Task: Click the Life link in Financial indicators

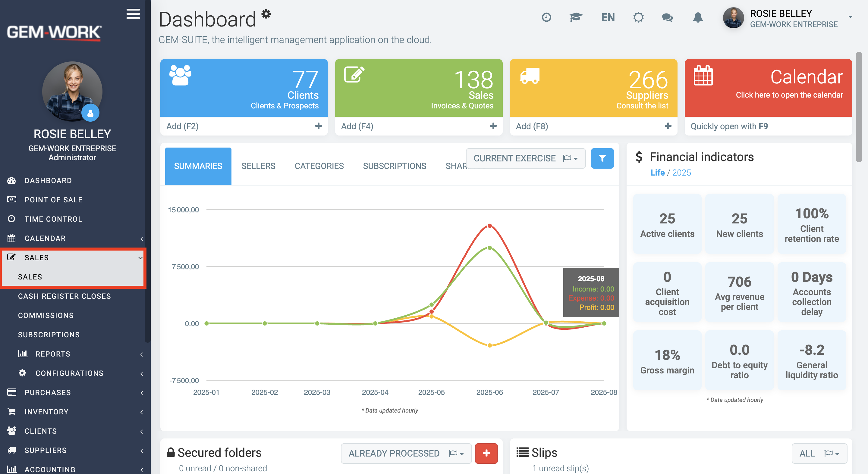Action: pyautogui.click(x=657, y=172)
